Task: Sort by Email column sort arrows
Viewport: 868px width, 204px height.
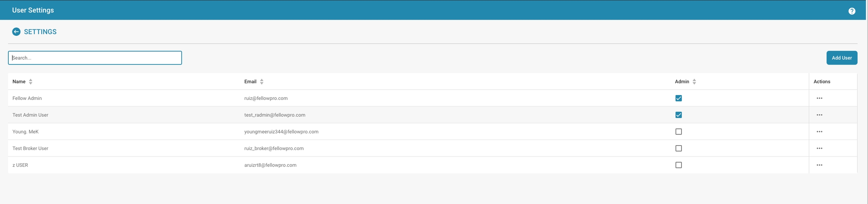Action: pyautogui.click(x=261, y=81)
